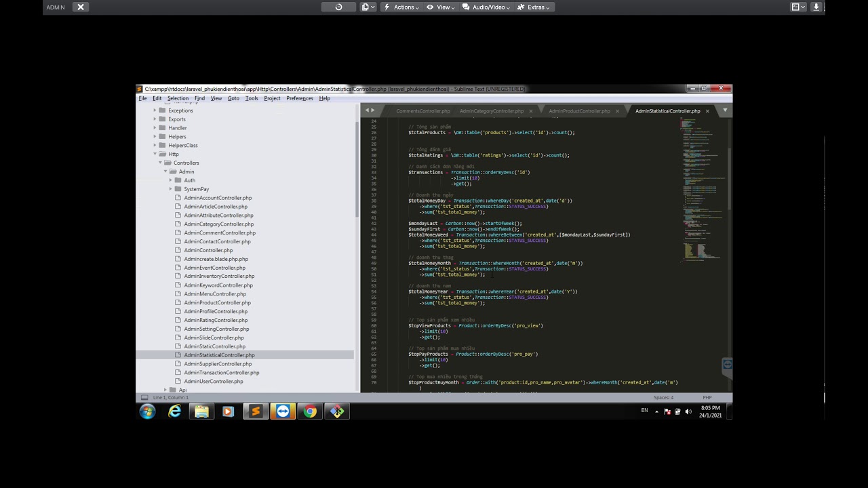Open TeamViewer Audio/Video dropdown
This screenshot has width=868, height=488.
coord(487,7)
